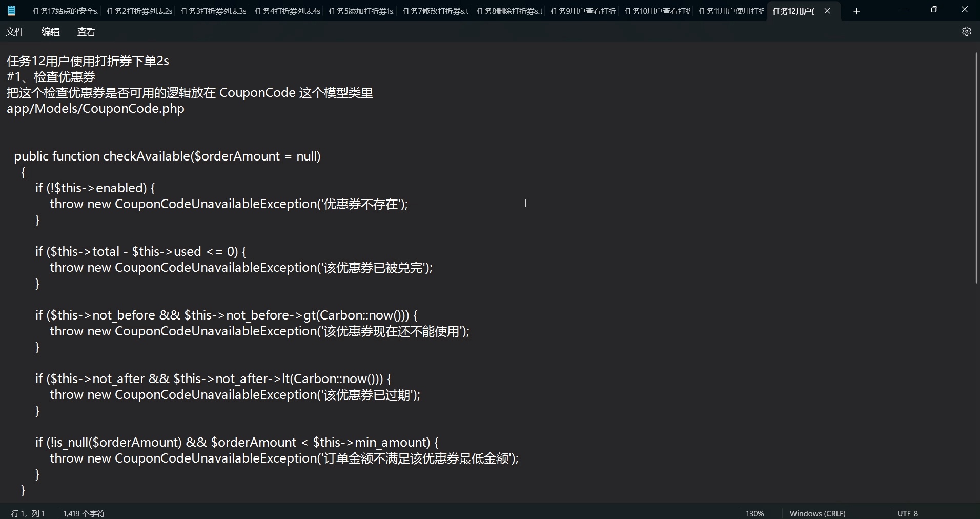
Task: Click the 1,419 个字符 character count
Action: click(x=84, y=513)
